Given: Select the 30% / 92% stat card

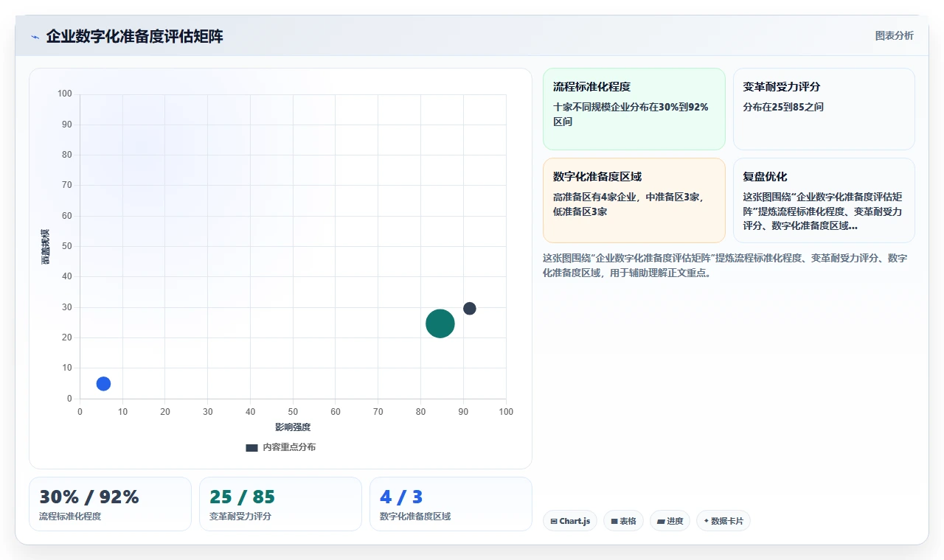Looking at the screenshot, I should [110, 503].
